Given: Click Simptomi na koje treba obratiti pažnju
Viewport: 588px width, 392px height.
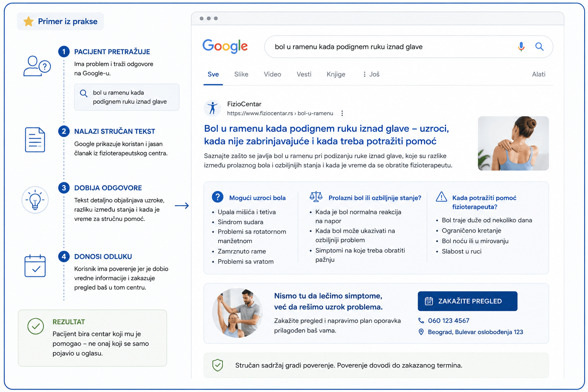Looking at the screenshot, I should tap(360, 255).
